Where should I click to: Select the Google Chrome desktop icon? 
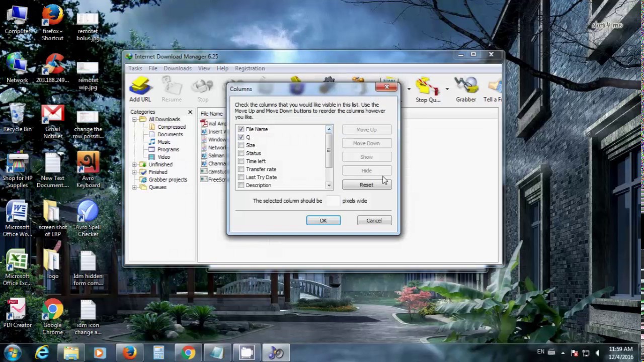[x=53, y=318]
